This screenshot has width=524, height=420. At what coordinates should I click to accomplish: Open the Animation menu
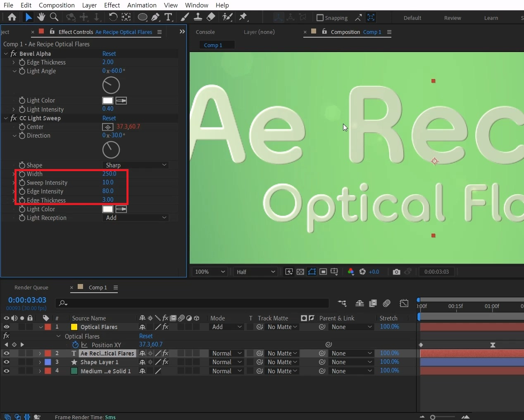point(142,5)
